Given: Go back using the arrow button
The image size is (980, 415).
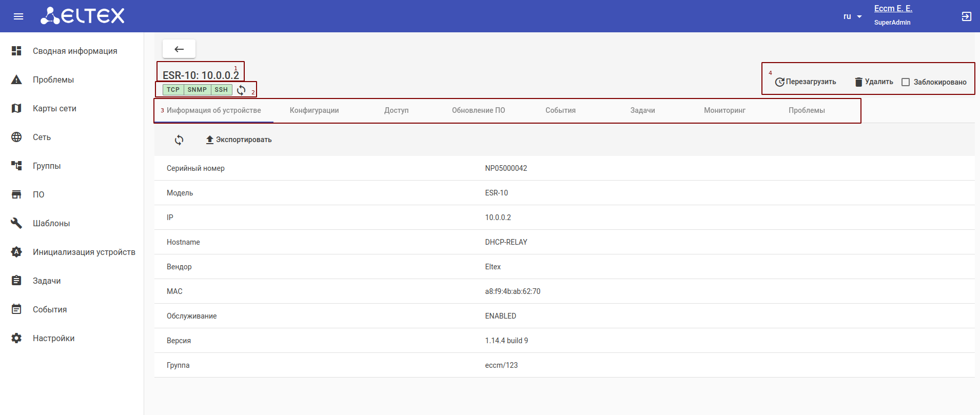Looking at the screenshot, I should [179, 49].
